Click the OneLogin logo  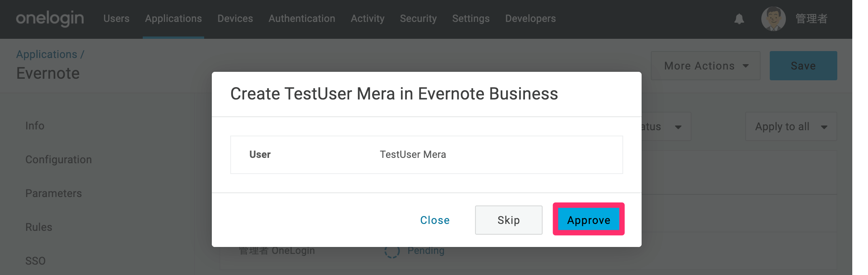[x=50, y=18]
